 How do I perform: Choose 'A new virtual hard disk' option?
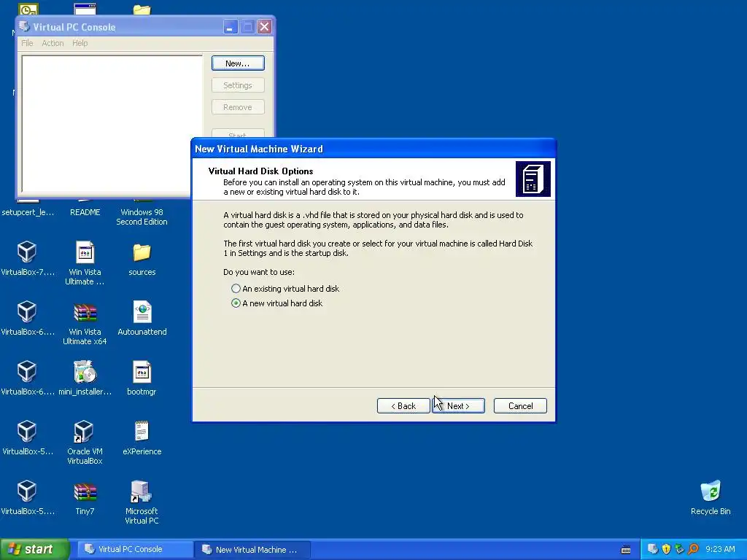tap(276, 303)
